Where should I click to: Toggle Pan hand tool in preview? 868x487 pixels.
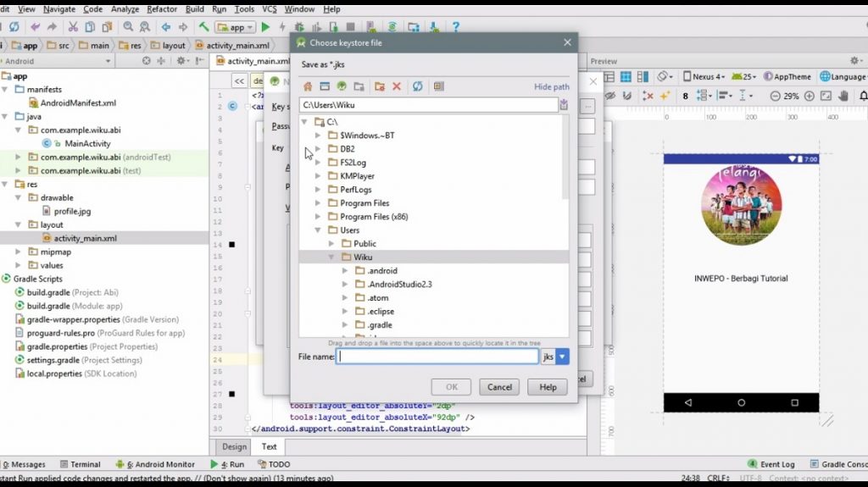coord(843,96)
